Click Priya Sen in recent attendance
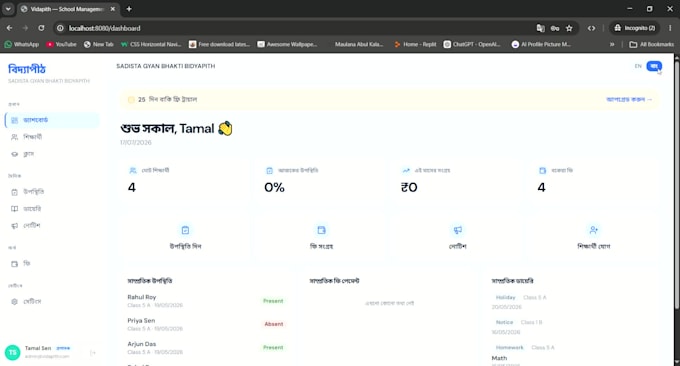This screenshot has height=366, width=680. 141,320
